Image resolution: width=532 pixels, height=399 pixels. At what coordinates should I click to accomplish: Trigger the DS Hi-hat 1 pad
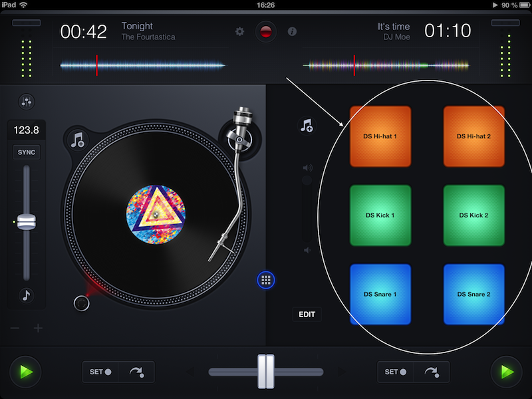tap(380, 136)
